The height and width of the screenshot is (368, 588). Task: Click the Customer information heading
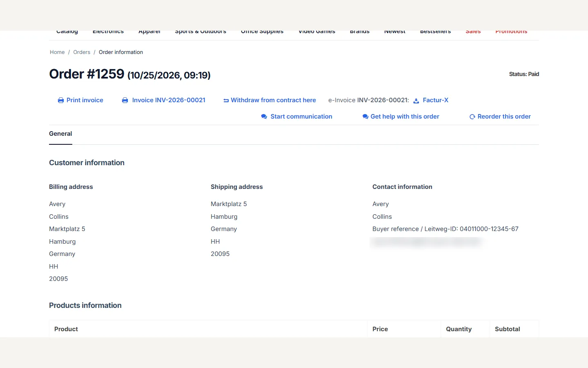(87, 163)
